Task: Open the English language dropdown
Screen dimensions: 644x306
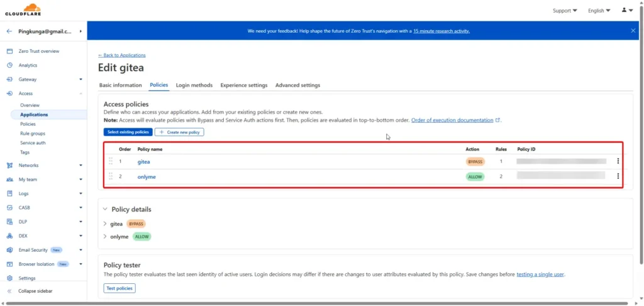Action: (599, 11)
